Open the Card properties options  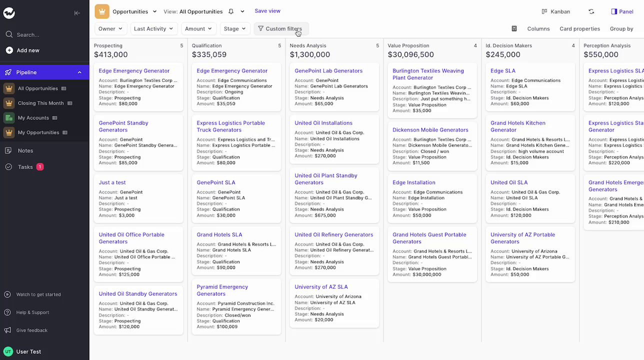click(x=579, y=29)
